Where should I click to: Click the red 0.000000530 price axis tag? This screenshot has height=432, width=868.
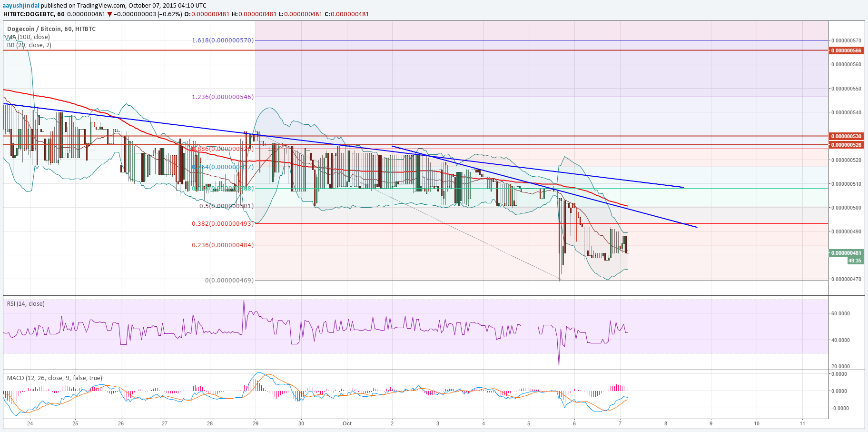(x=846, y=136)
